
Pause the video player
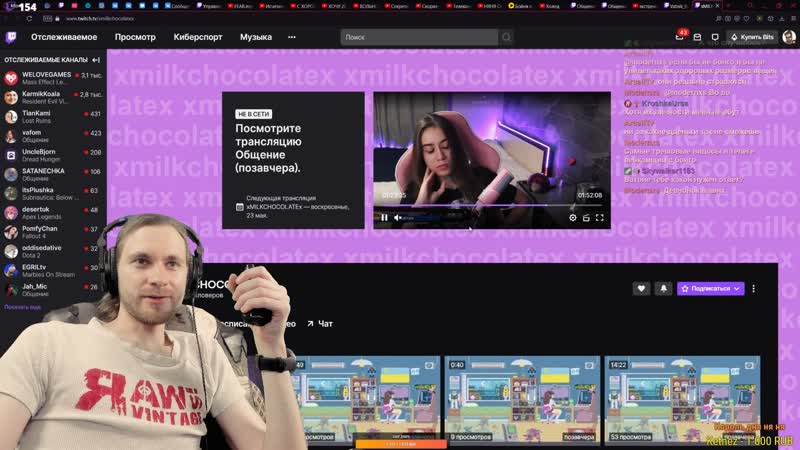(x=384, y=218)
